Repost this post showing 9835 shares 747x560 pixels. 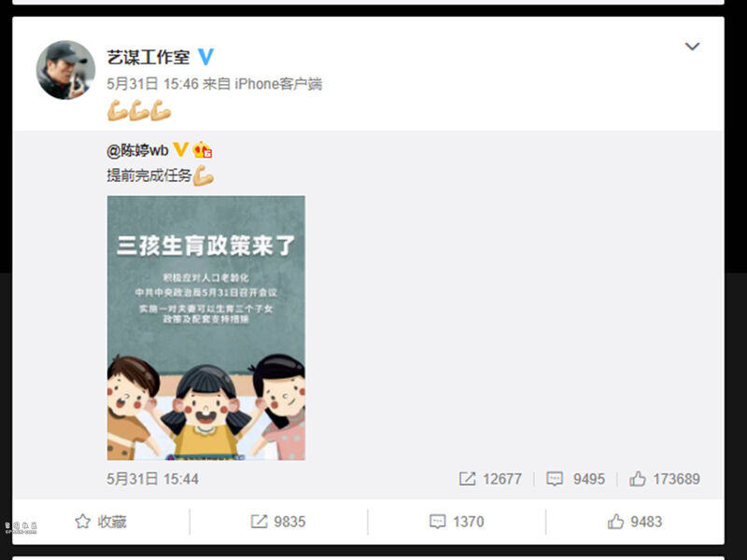click(x=278, y=522)
